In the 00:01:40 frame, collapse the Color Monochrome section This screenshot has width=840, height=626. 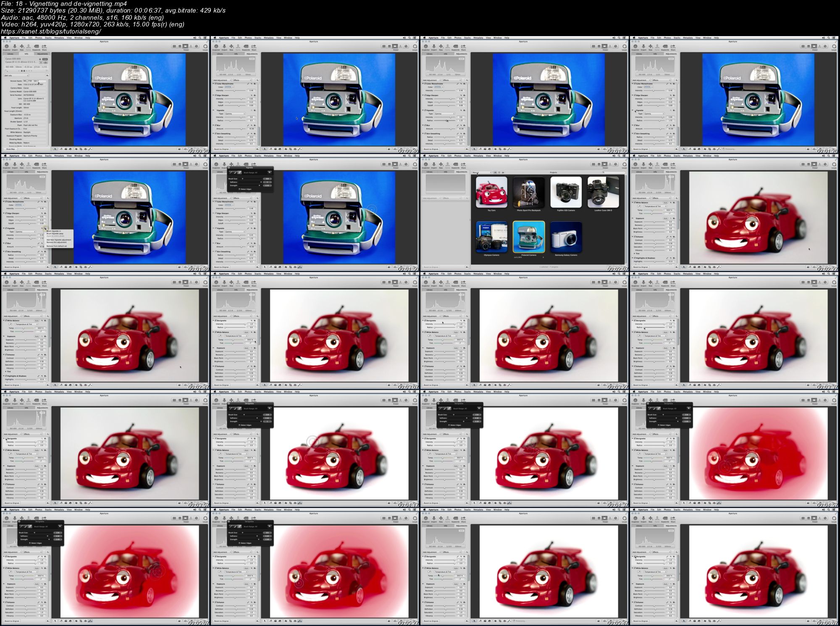4,202
